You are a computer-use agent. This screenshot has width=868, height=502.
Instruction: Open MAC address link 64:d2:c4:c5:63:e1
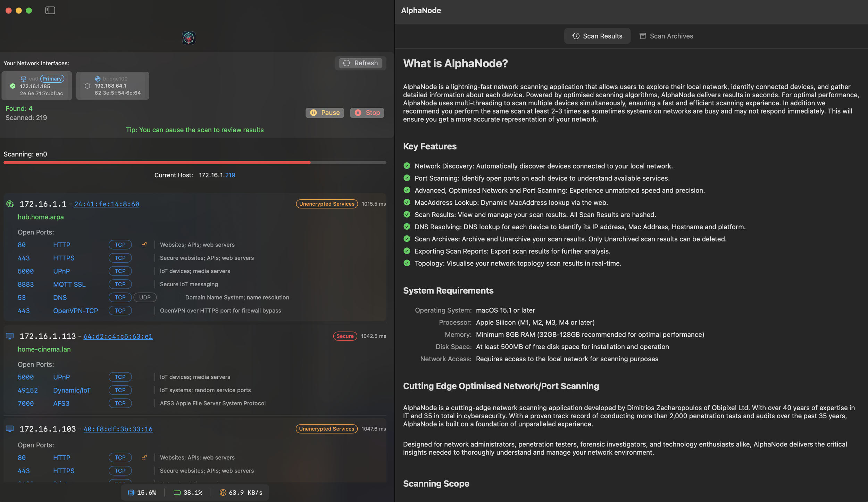pyautogui.click(x=118, y=336)
